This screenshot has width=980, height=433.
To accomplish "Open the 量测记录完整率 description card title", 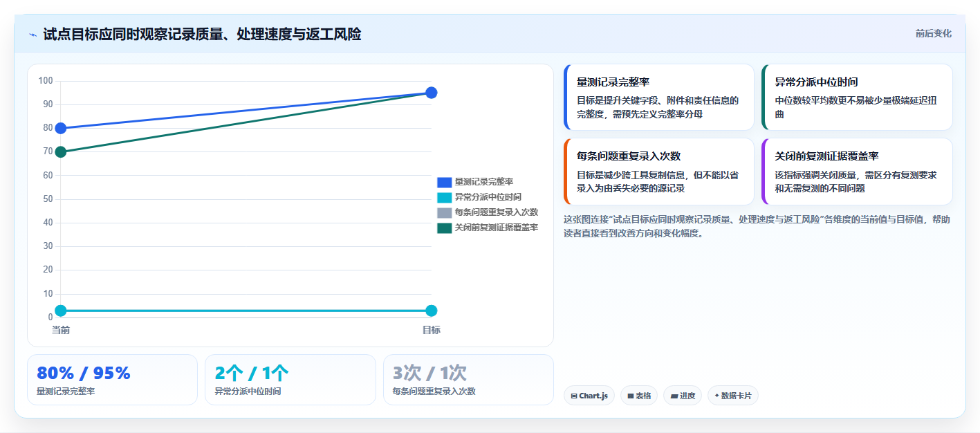I will tap(613, 82).
